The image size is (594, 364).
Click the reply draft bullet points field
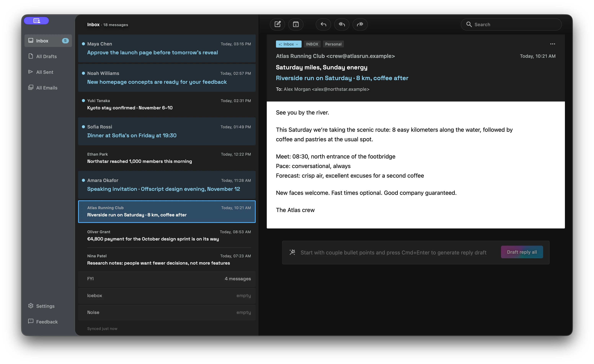(393, 253)
